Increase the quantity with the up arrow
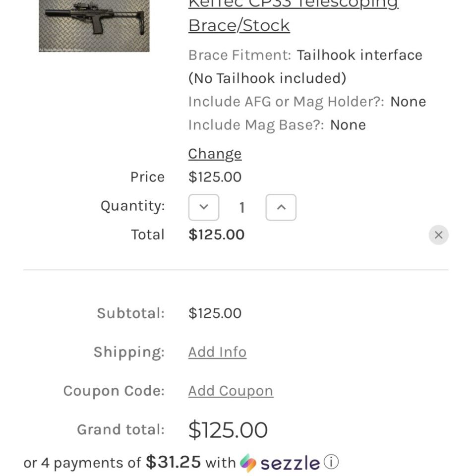476x476 pixels. (281, 207)
